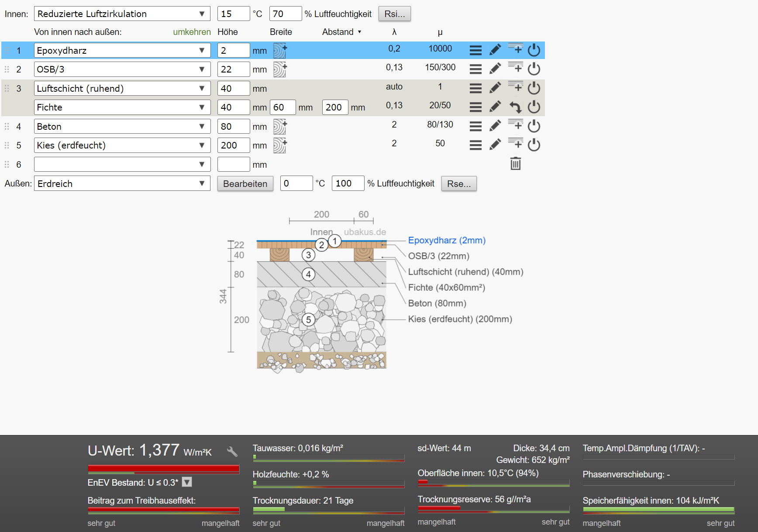Click inside indoor temperature field 15
Viewport: 758px width, 532px height.
(x=234, y=14)
